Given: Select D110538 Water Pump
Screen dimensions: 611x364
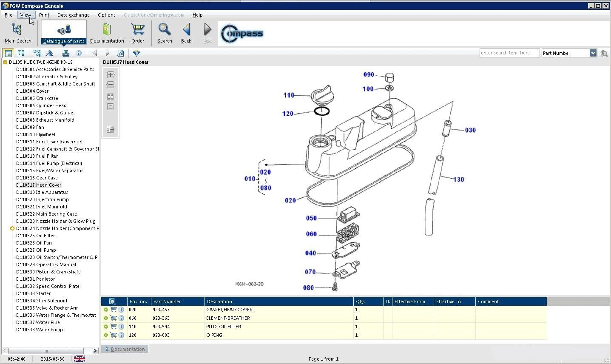Looking at the screenshot, I should coord(40,330).
